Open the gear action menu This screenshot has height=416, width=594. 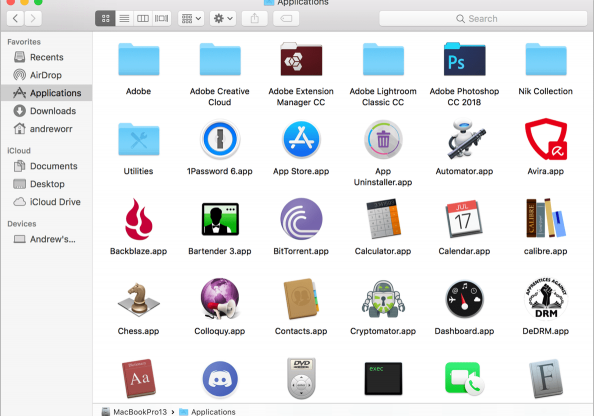(223, 18)
